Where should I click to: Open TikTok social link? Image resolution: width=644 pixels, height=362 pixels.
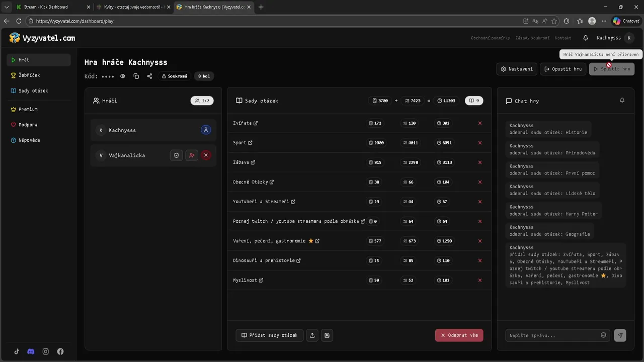point(17,351)
